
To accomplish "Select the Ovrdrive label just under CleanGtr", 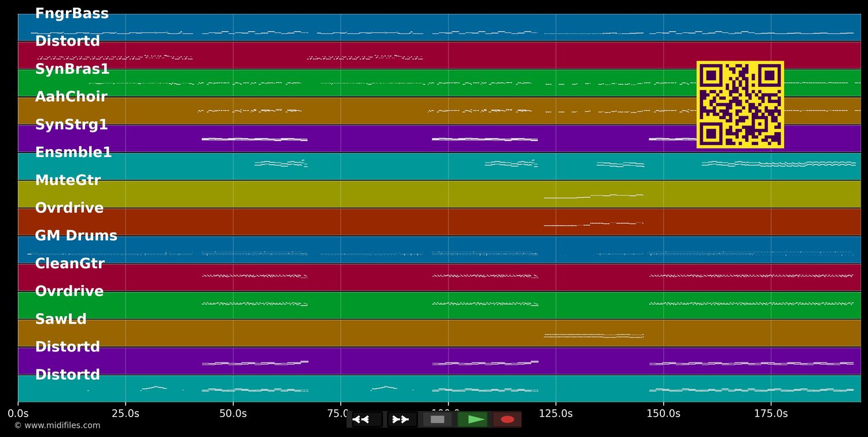I will pyautogui.click(x=69, y=291).
